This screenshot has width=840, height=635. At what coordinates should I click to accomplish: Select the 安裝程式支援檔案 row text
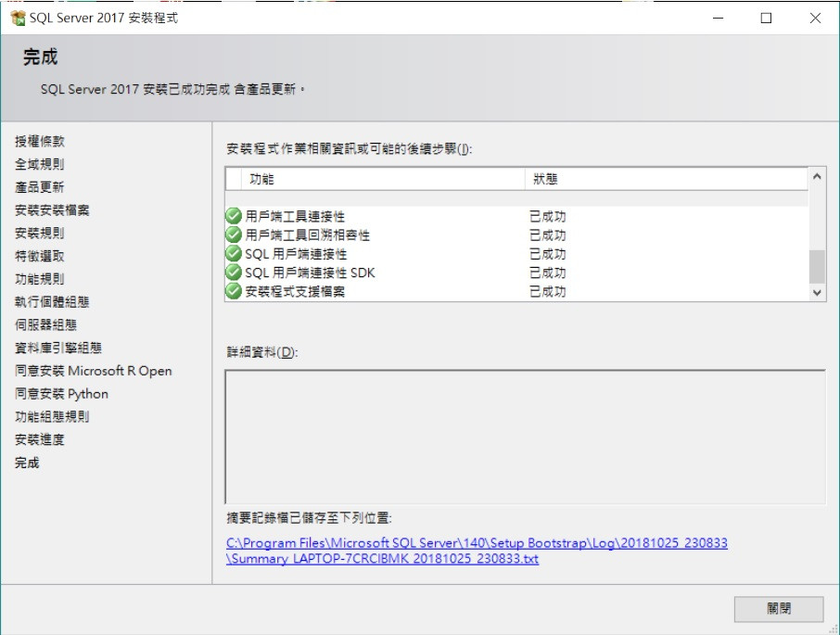pyautogui.click(x=295, y=291)
